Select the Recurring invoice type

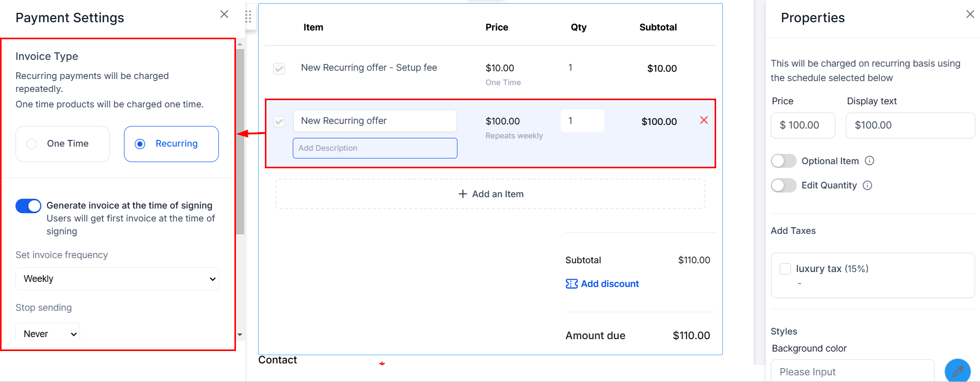pyautogui.click(x=171, y=144)
